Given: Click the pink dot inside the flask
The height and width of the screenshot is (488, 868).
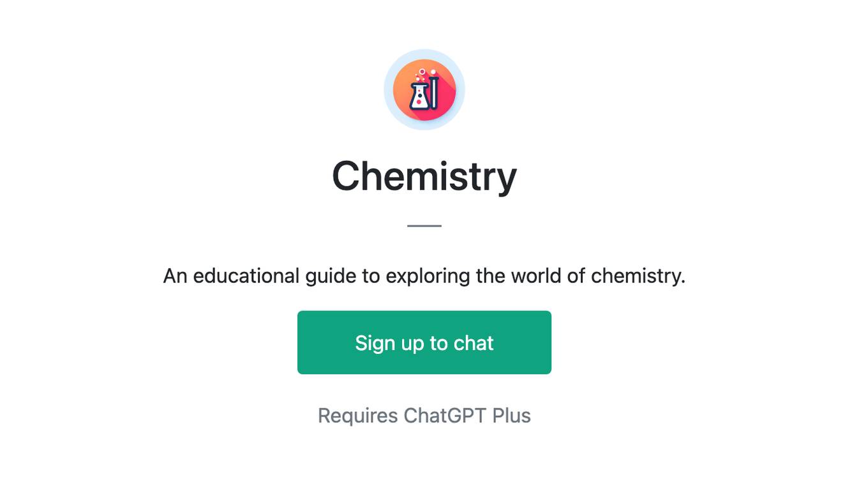Looking at the screenshot, I should [x=419, y=102].
